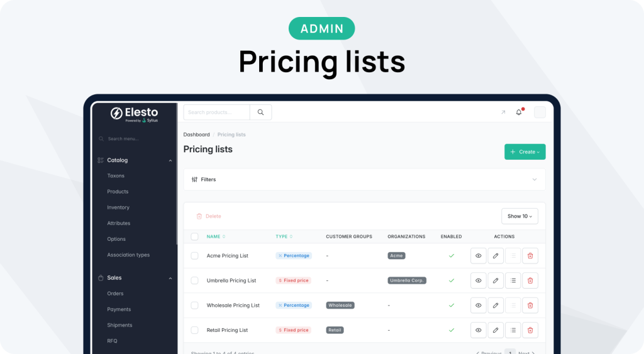View the Acme Pricing List details
Viewport: 644px width, 354px height.
(478, 256)
